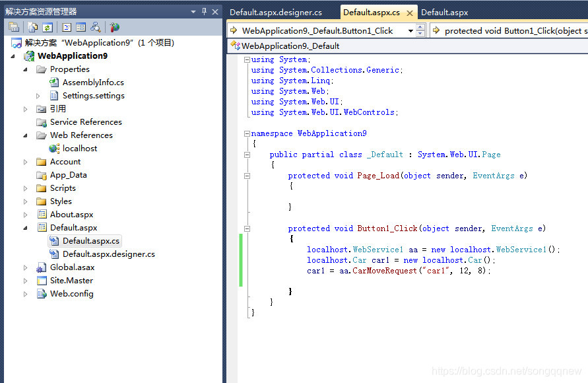The image size is (588, 383).
Task: Click the WebApplication9 project icon
Action: tap(29, 56)
